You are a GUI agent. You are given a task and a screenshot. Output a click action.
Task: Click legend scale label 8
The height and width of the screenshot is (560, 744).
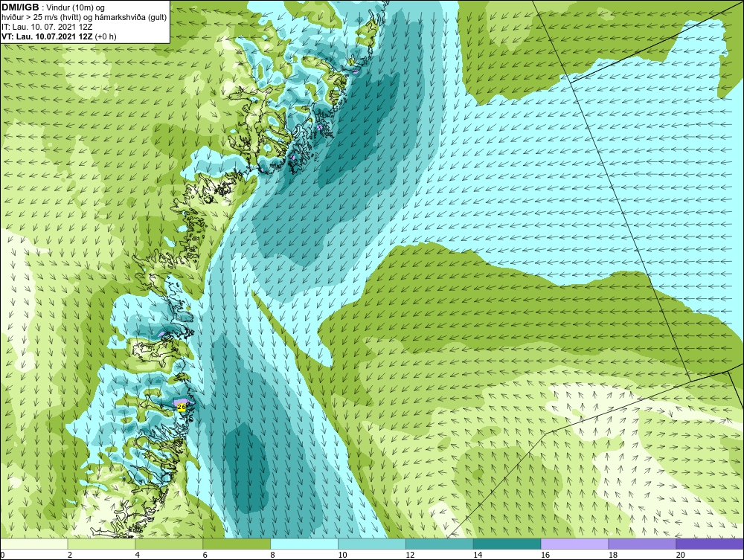(273, 555)
